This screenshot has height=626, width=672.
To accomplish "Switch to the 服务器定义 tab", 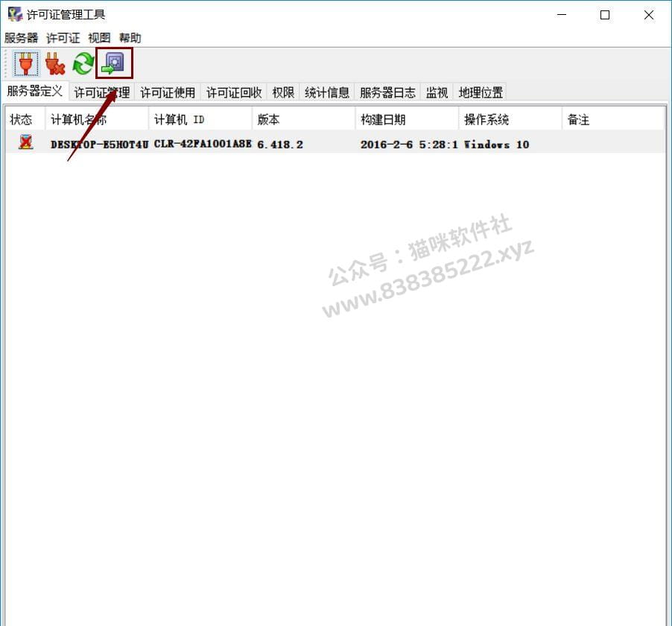I will [x=35, y=91].
